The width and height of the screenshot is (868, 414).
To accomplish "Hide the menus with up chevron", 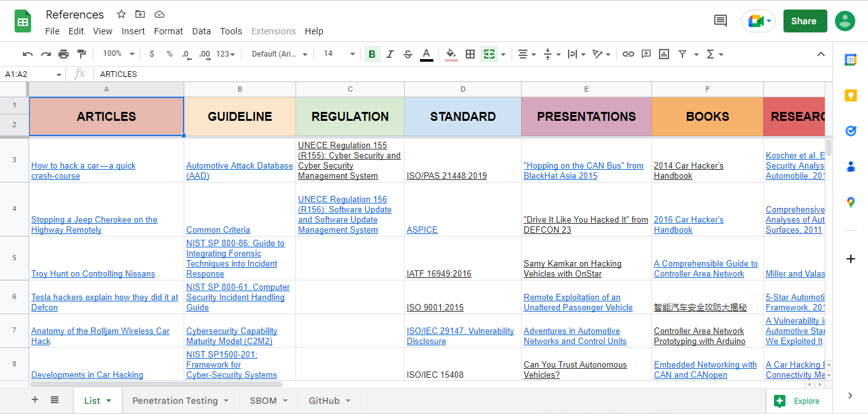I will (821, 54).
